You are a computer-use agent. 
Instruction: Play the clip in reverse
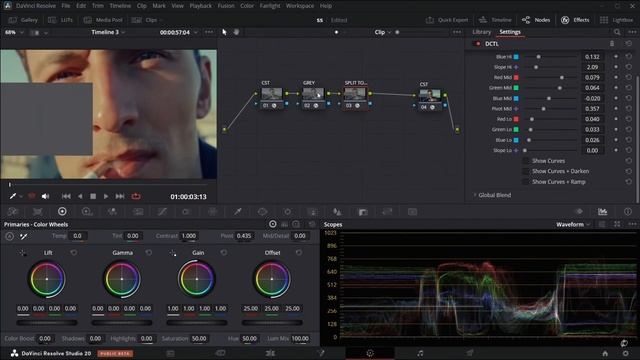[80, 197]
